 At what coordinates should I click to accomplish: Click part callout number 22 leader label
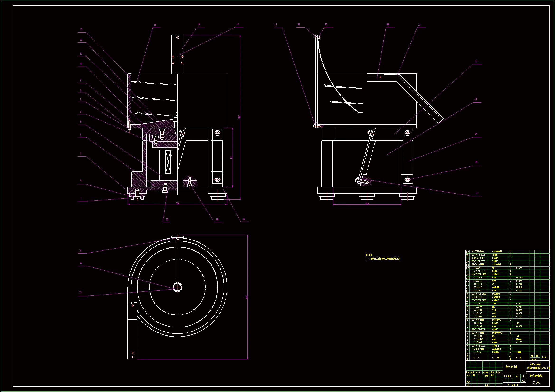pos(476,61)
